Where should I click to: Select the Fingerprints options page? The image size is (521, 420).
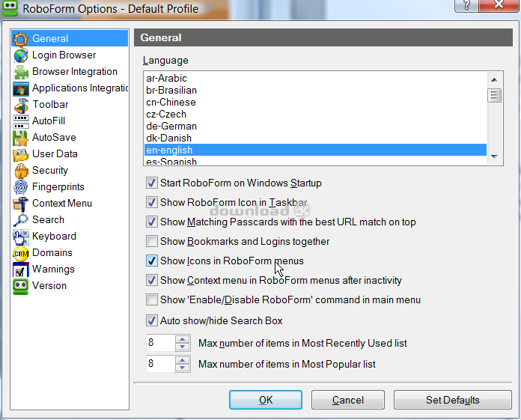point(58,187)
